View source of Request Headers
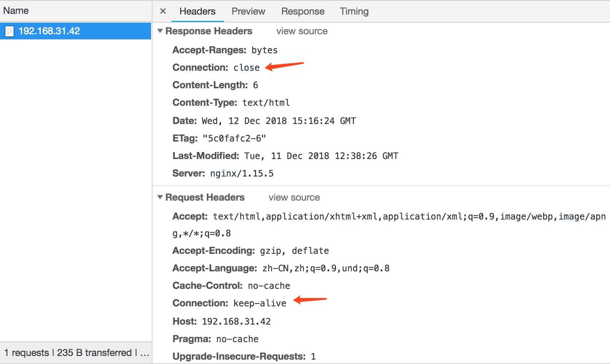 pyautogui.click(x=294, y=197)
